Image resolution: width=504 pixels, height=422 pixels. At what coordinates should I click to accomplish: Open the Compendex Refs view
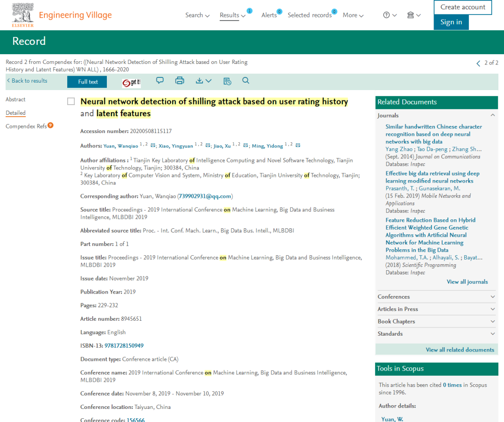[x=26, y=127]
